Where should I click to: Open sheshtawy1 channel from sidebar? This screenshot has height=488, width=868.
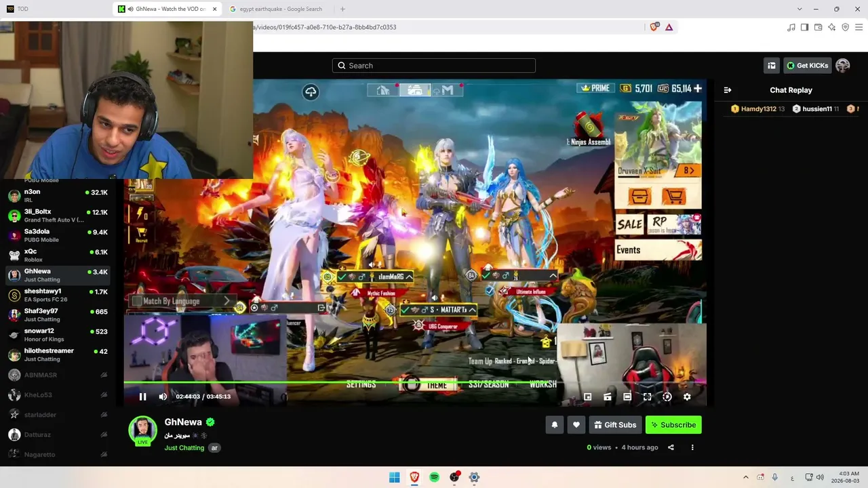point(58,295)
